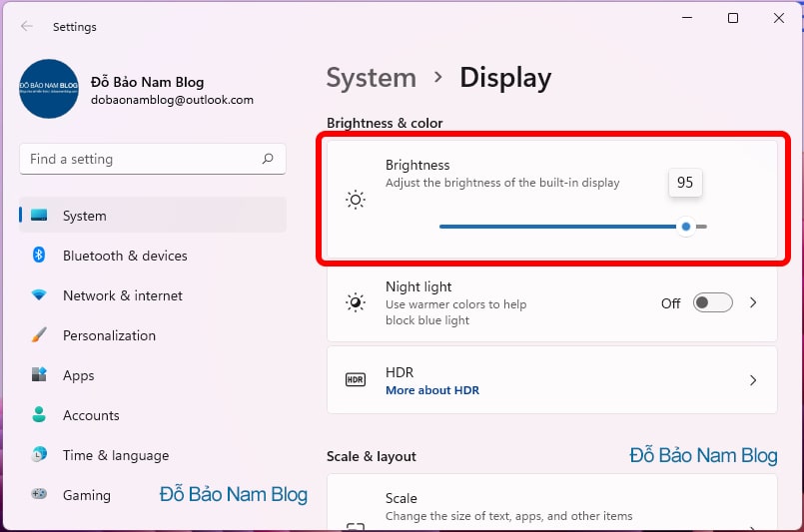This screenshot has height=532, width=804.
Task: Click the Accounts person icon
Action: (x=39, y=414)
